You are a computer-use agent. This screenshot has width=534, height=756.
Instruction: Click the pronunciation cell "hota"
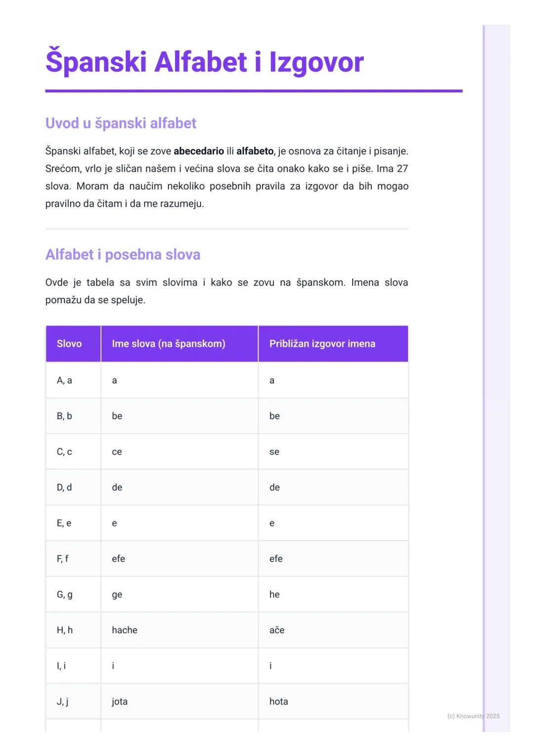coord(279,701)
